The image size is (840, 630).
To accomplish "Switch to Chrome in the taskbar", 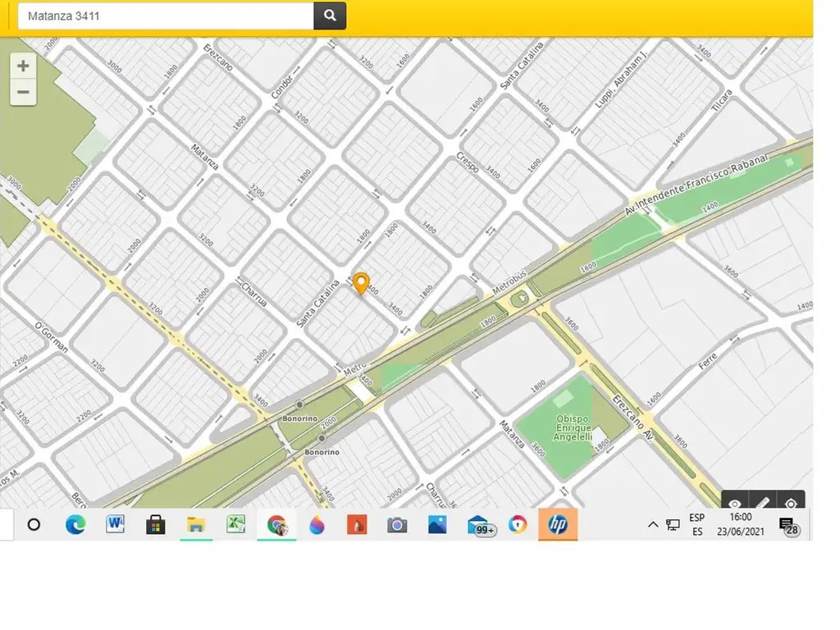I will [x=276, y=525].
